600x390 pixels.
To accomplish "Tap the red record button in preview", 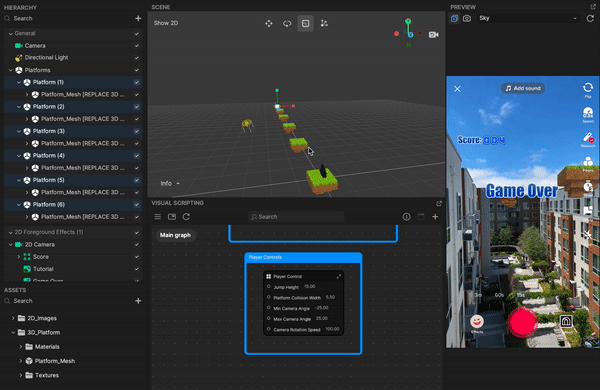I will pos(522,322).
